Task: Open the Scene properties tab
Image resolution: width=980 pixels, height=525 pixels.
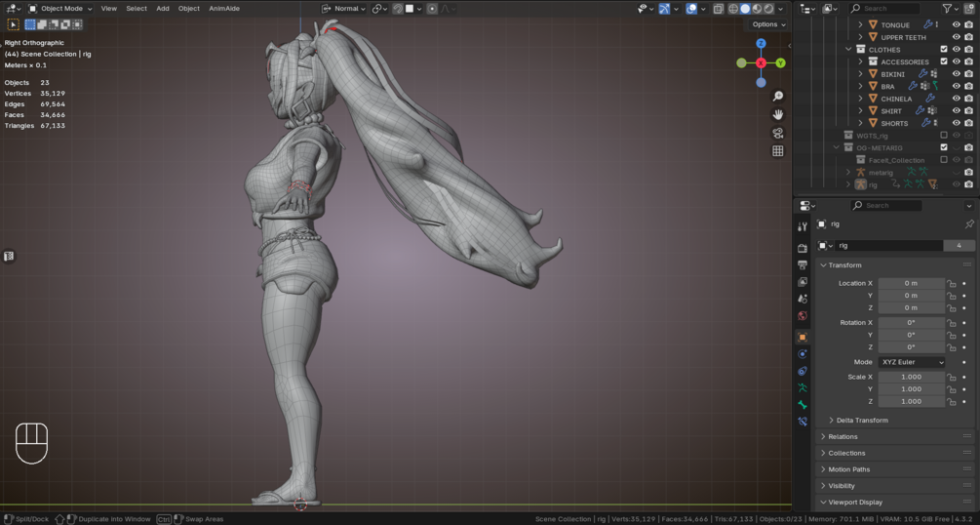Action: tap(803, 299)
